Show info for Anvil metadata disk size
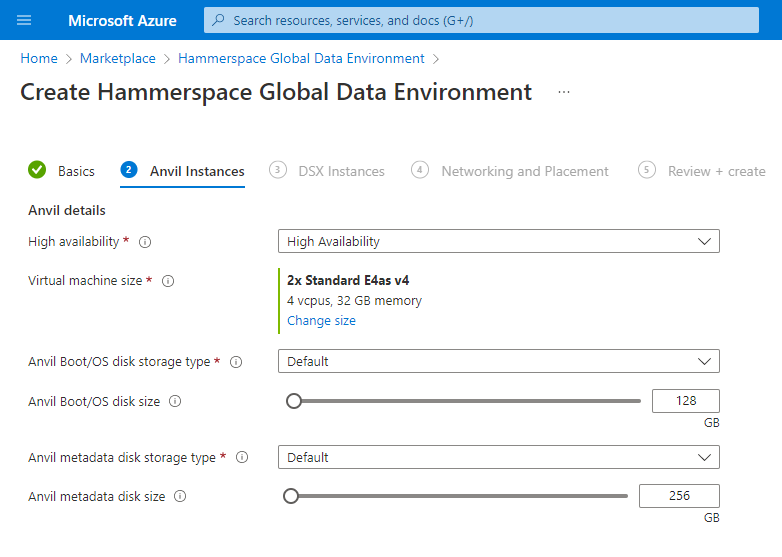The image size is (782, 557). point(180,496)
